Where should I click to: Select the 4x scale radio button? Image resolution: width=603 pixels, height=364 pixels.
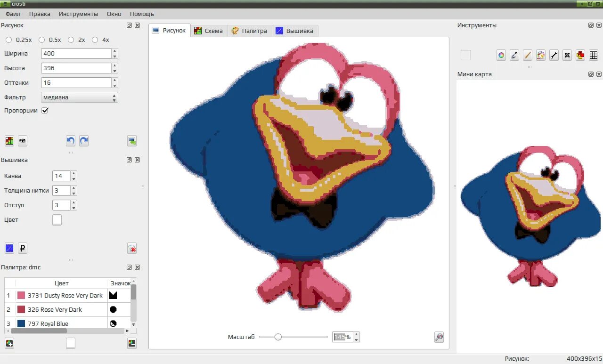(x=95, y=40)
